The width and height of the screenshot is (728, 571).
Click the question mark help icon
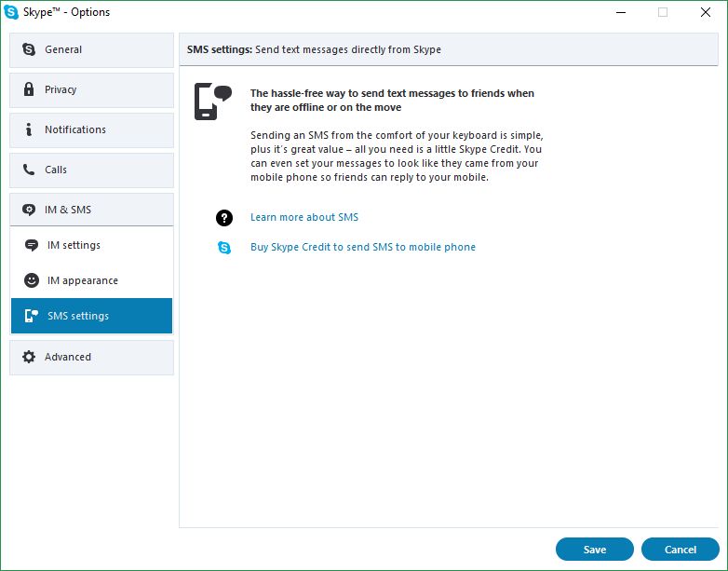coord(224,217)
